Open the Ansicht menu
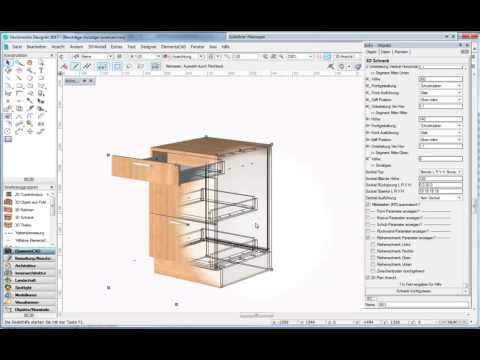Viewport: 480px width, 360px height. tap(58, 47)
